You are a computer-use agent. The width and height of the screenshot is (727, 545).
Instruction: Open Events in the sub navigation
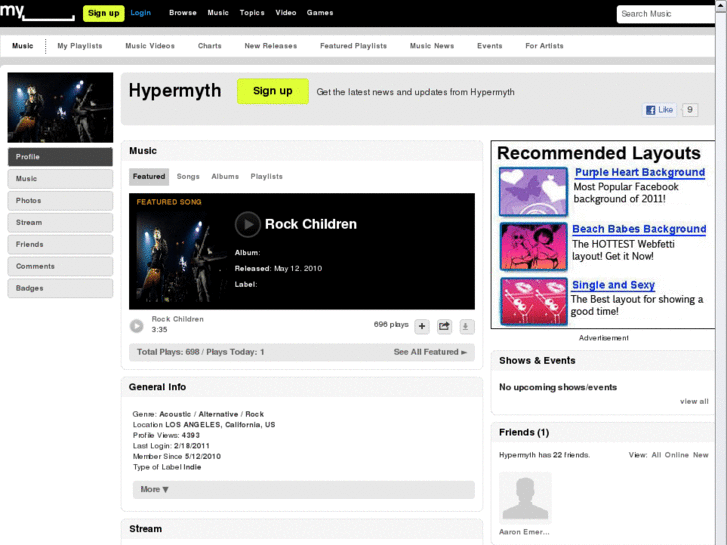[x=490, y=46]
